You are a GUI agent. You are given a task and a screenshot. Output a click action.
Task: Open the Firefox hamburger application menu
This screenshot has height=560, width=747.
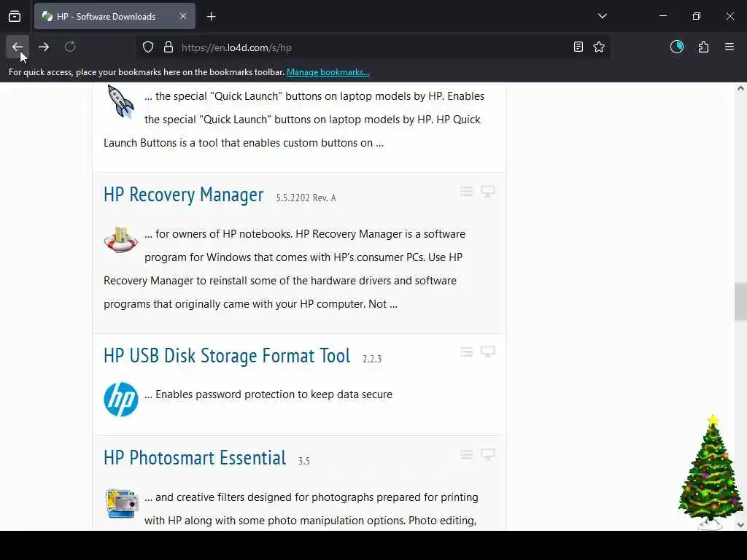[x=729, y=47]
